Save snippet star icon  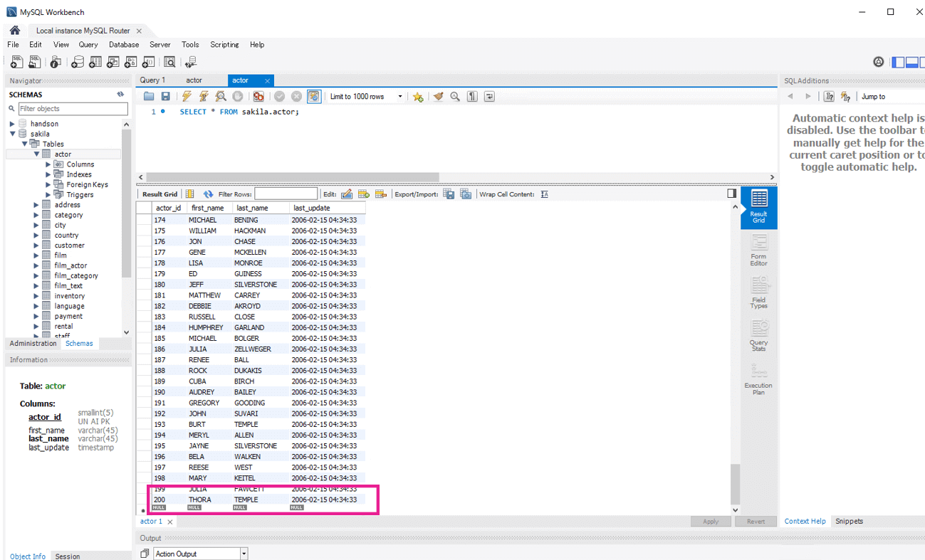[x=418, y=97]
